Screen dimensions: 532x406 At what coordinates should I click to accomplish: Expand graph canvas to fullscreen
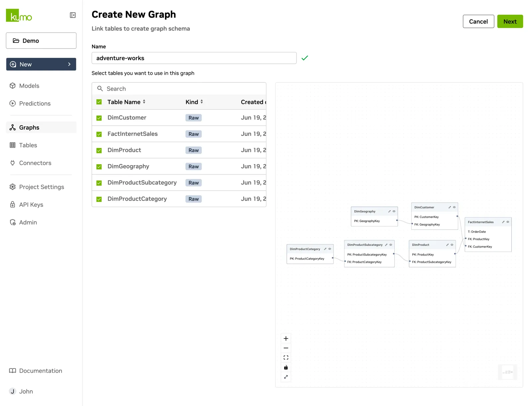point(286,377)
